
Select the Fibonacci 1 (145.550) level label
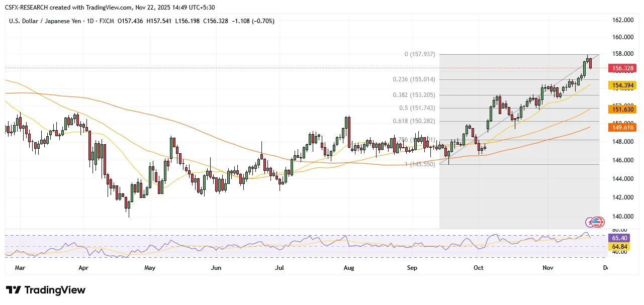[420, 164]
